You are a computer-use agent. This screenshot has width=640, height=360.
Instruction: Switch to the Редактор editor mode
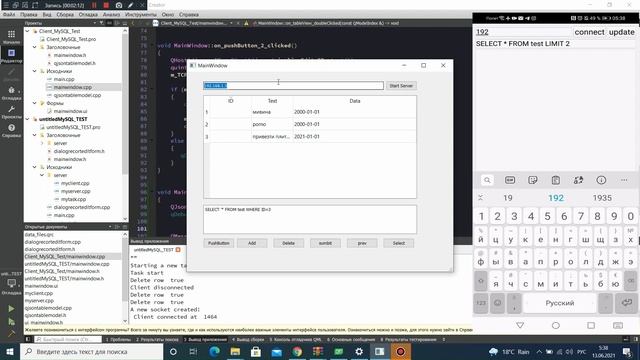click(11, 56)
